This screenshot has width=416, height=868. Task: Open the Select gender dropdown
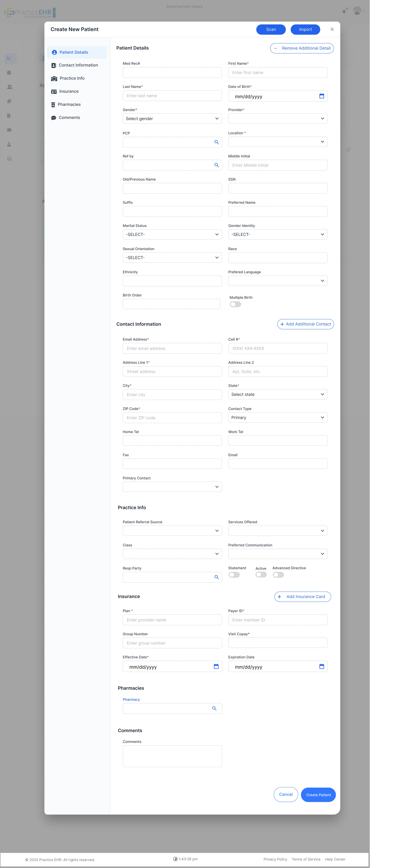click(172, 118)
